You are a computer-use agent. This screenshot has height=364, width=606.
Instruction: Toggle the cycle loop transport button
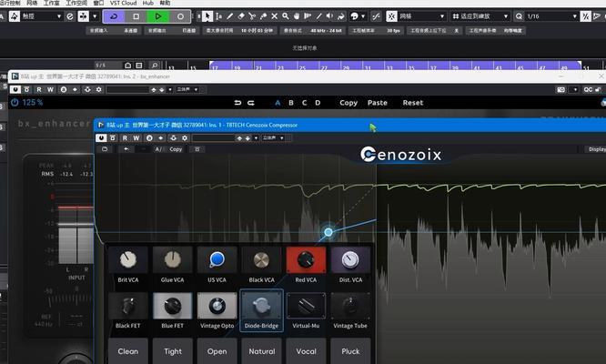tap(114, 16)
